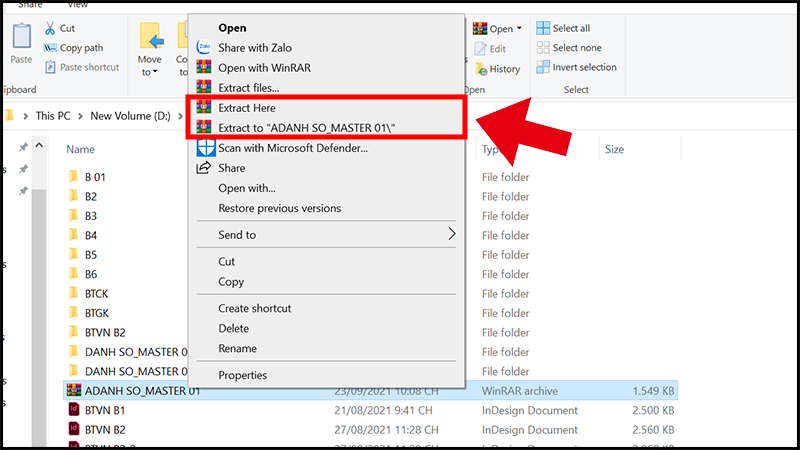Screen dimensions: 800x450
Task: Choose Extract to "ADANH SO_MASTER 01\"
Action: (x=307, y=128)
